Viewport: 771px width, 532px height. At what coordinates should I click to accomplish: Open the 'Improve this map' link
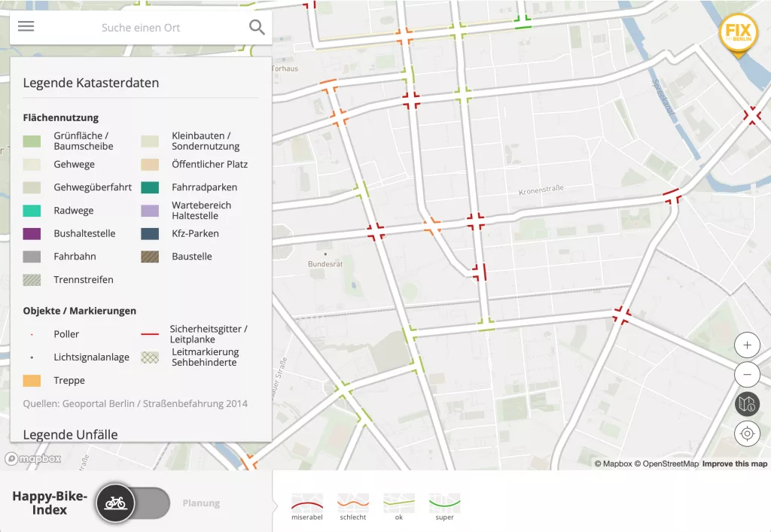(x=734, y=464)
